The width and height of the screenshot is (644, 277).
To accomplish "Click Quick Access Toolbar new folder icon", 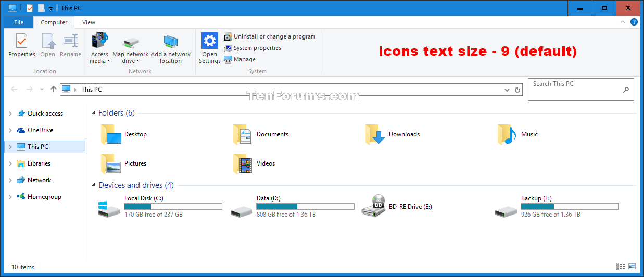I will (x=41, y=8).
